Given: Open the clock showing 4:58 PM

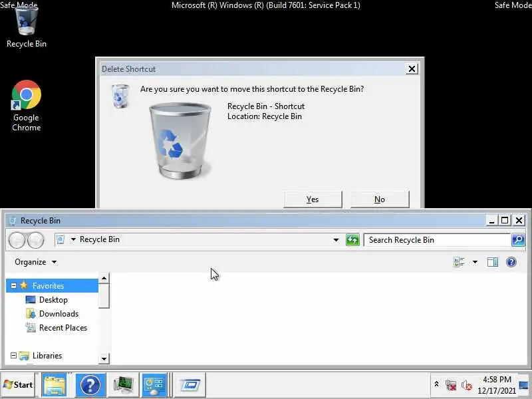Looking at the screenshot, I should point(497,385).
